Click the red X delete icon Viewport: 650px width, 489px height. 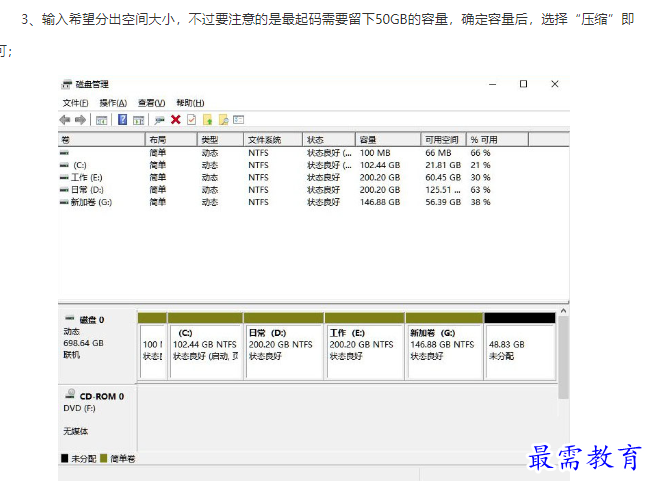tap(176, 120)
